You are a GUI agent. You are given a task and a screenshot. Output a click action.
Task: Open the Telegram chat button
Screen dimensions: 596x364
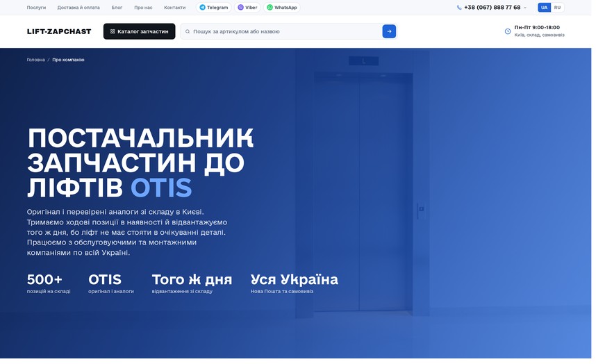214,8
